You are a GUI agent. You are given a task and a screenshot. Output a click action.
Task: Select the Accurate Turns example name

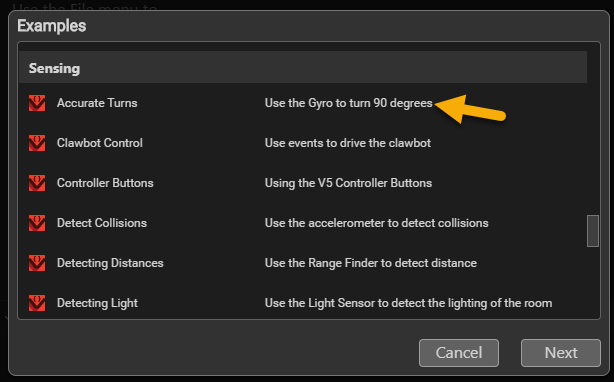(97, 103)
